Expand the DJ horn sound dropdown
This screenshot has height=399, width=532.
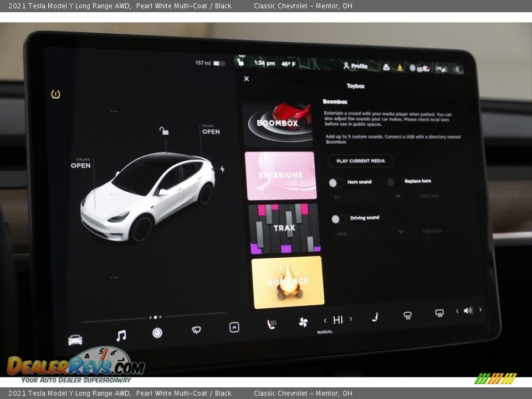click(x=367, y=197)
